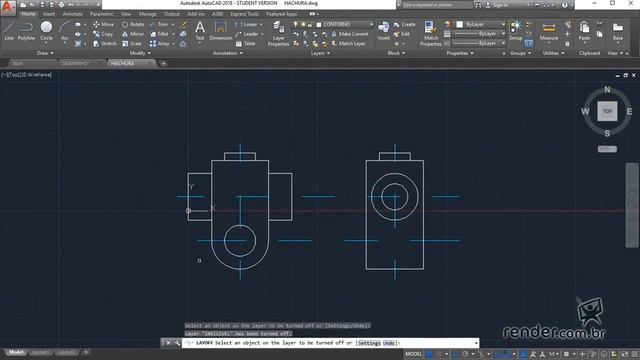Open the Express Tools ribbon tab
The width and height of the screenshot is (640, 360).
pyautogui.click(x=244, y=14)
